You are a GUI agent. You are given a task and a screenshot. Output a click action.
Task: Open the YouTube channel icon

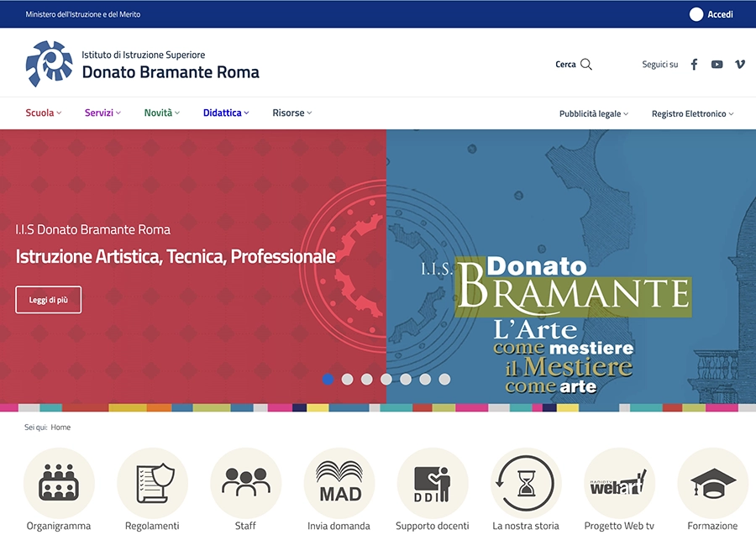tap(717, 64)
